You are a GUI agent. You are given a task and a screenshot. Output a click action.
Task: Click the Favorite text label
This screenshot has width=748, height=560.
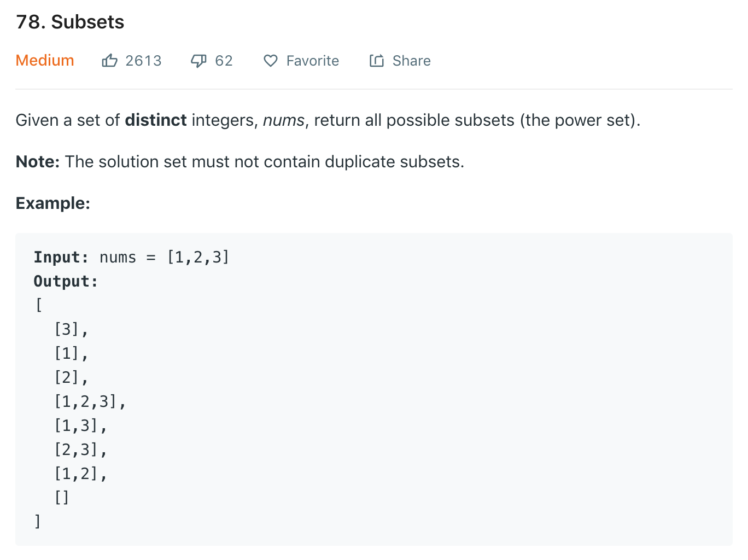[x=313, y=61]
